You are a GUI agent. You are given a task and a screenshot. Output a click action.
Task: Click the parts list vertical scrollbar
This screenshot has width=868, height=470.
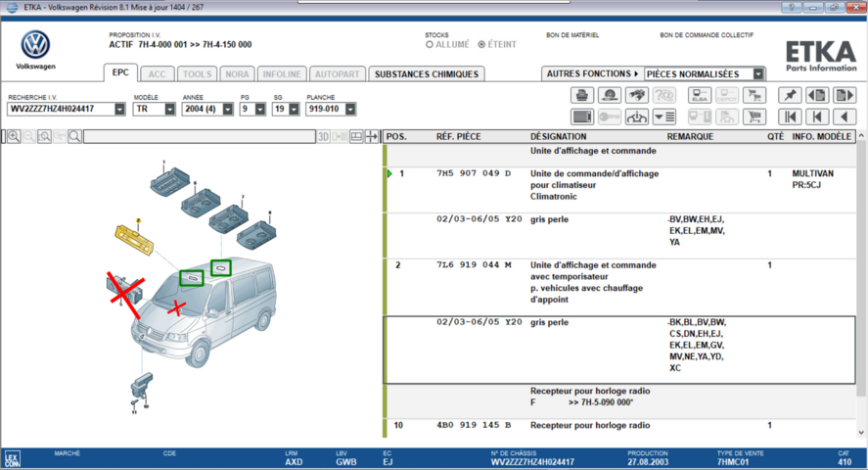(861, 268)
